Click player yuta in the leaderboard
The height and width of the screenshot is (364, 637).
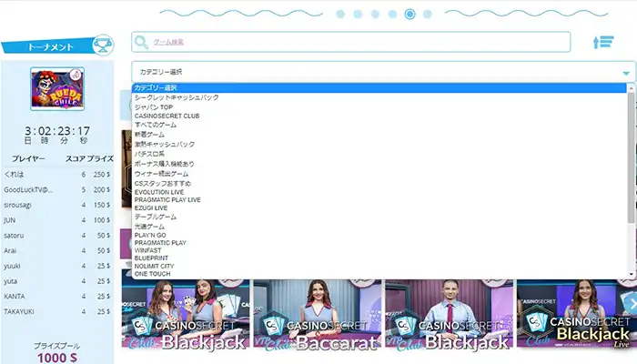(11, 281)
